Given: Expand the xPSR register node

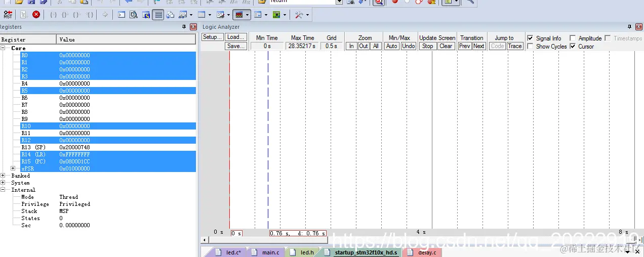Looking at the screenshot, I should (x=13, y=168).
